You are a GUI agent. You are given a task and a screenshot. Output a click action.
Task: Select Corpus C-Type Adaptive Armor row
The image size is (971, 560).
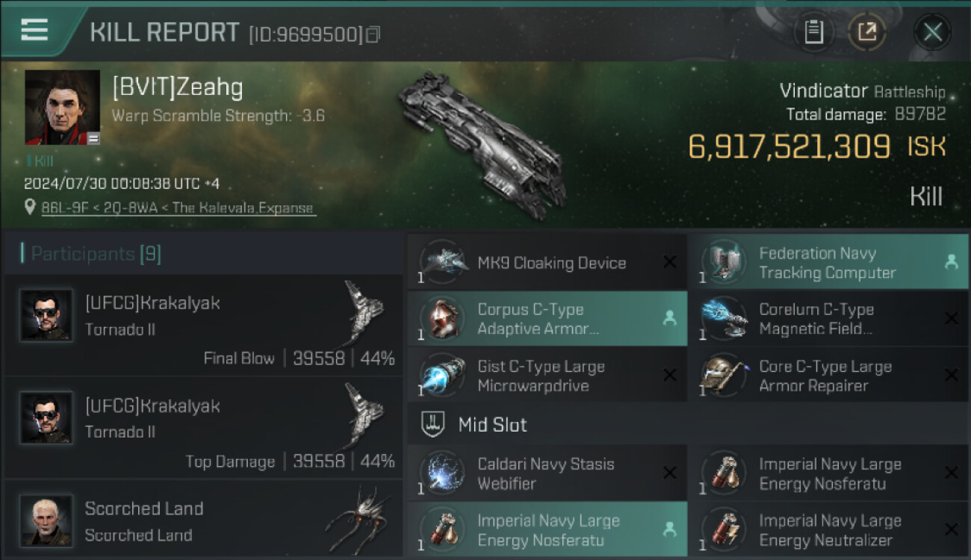point(547,319)
